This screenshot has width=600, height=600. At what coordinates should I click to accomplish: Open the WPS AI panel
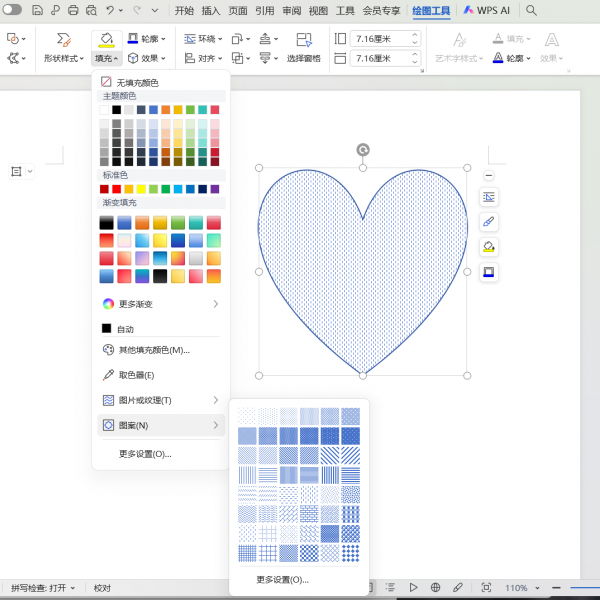click(487, 11)
